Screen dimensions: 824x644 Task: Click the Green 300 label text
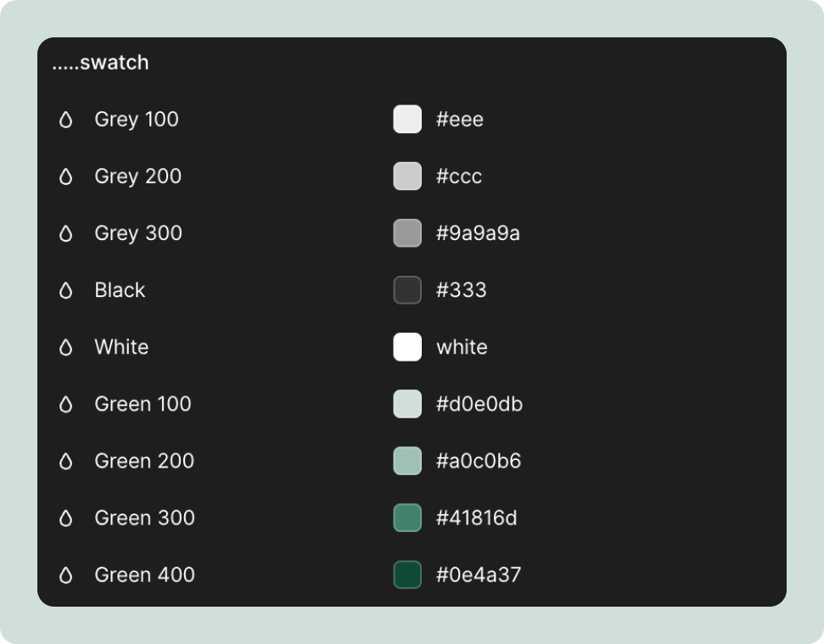click(x=145, y=518)
